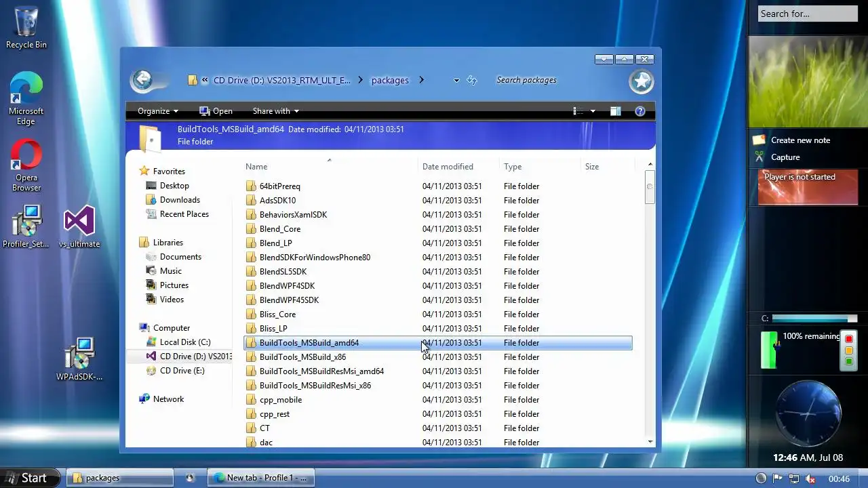The image size is (868, 488).
Task: Open the Share with dropdown
Action: (276, 111)
